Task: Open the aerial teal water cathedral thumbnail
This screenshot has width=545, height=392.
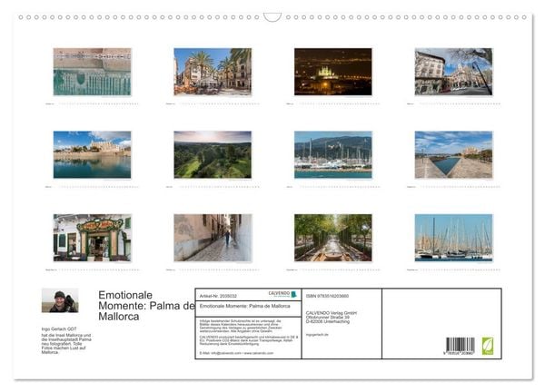Action: click(x=92, y=72)
